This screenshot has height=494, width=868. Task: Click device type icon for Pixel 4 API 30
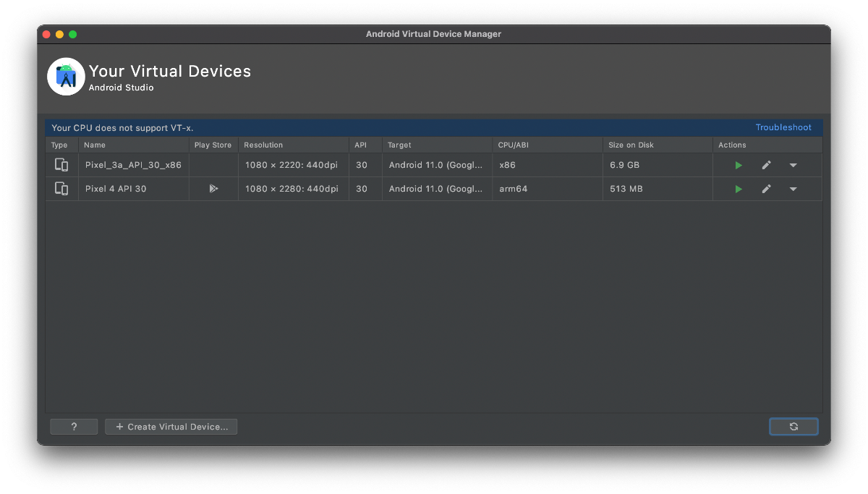(61, 189)
